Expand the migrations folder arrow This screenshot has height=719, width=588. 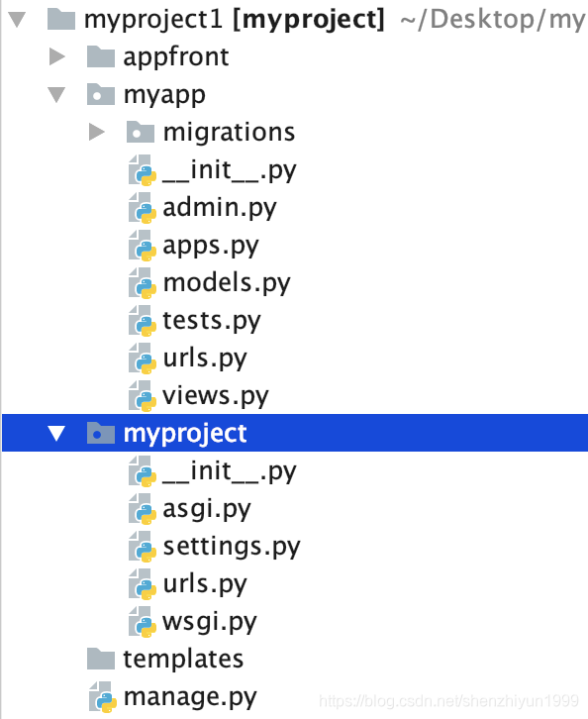(97, 132)
